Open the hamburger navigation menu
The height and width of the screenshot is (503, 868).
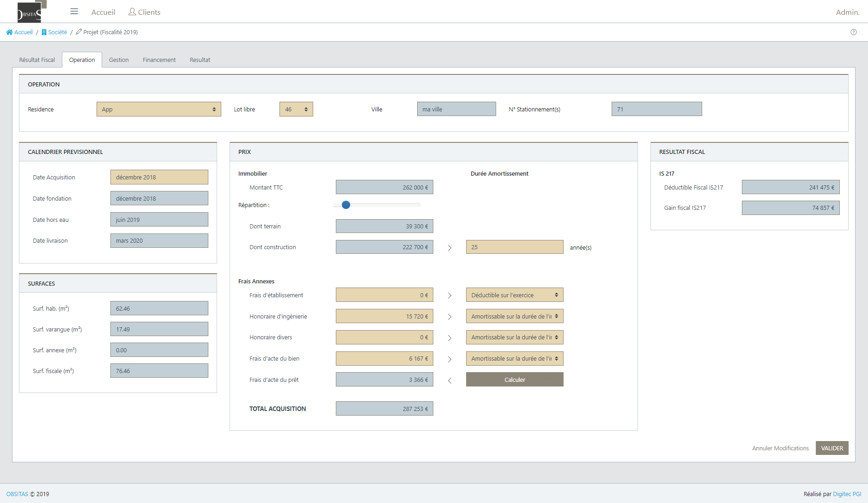point(74,11)
